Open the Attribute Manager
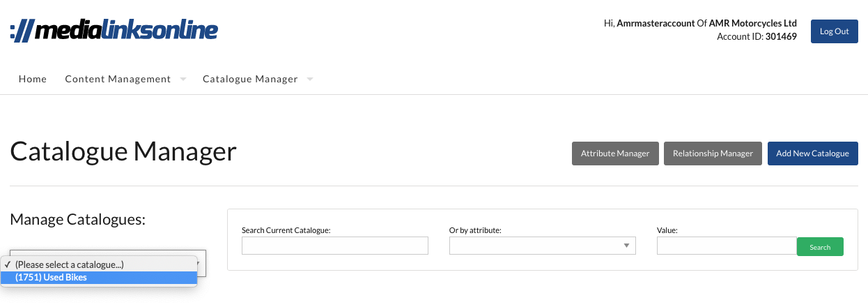The image size is (868, 307). tap(614, 153)
